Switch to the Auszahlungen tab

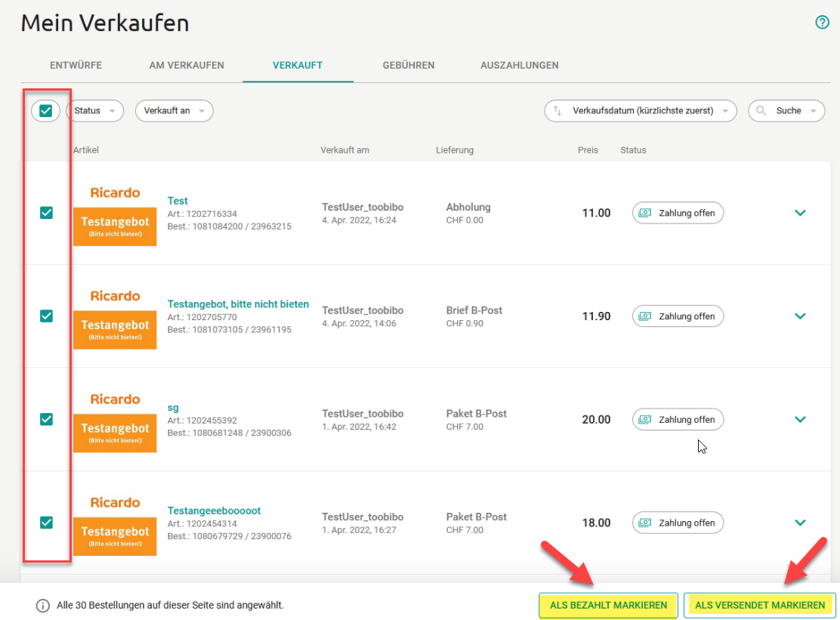click(x=519, y=65)
